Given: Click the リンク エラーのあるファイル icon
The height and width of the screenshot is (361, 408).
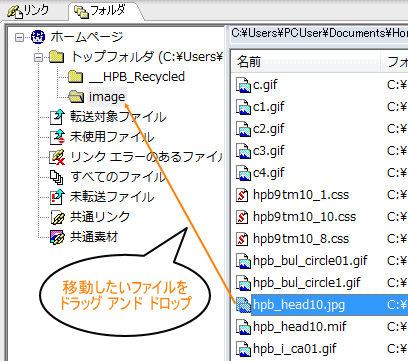Looking at the screenshot, I should pos(57,157).
